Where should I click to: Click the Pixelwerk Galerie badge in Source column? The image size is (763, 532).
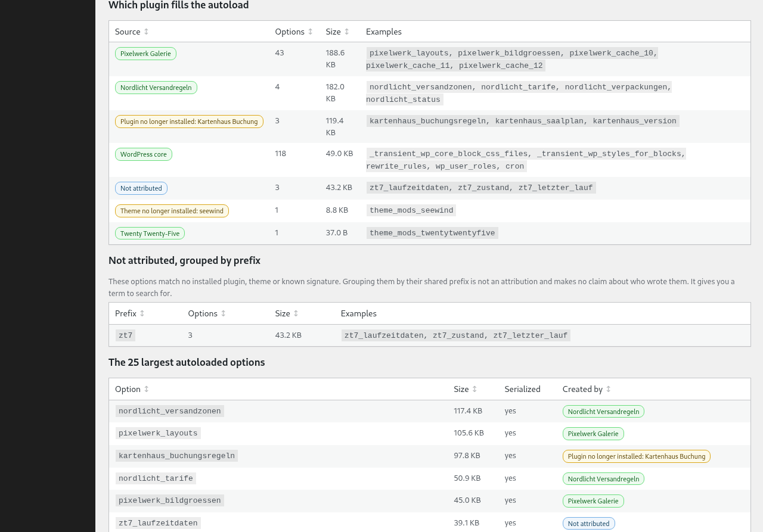pyautogui.click(x=145, y=54)
